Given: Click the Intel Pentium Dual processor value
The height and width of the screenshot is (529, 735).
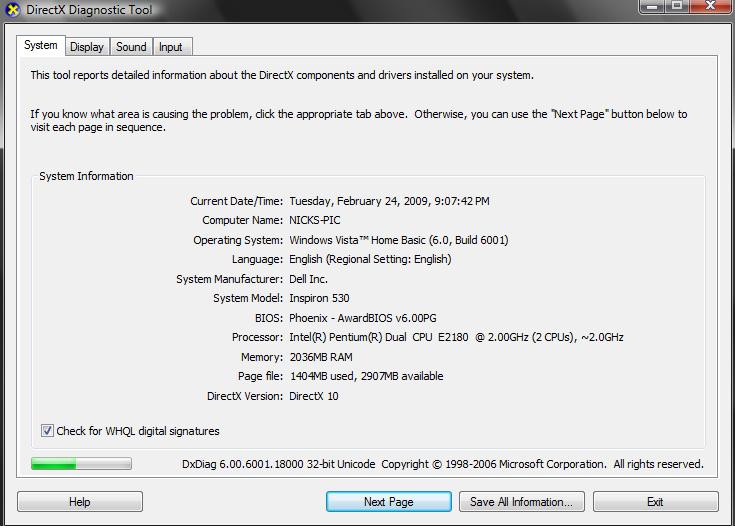Looking at the screenshot, I should 456,337.
